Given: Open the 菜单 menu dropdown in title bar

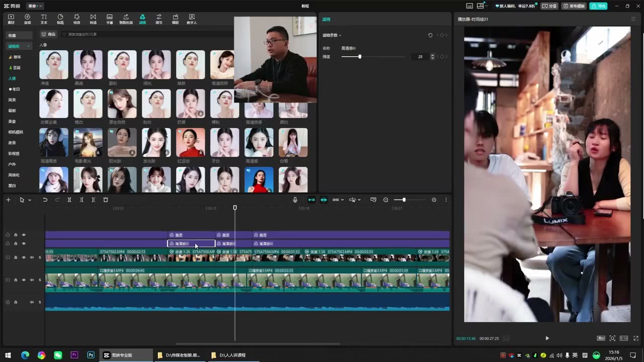Looking at the screenshot, I should (x=35, y=6).
